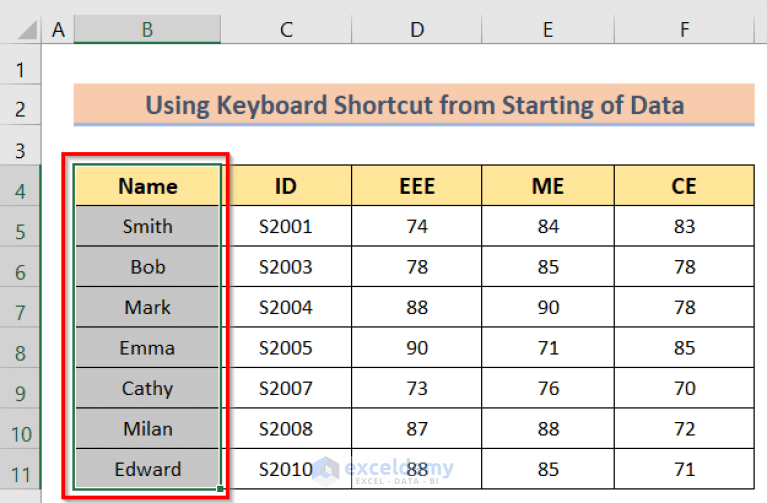Click the ID cell S2008

286,429
